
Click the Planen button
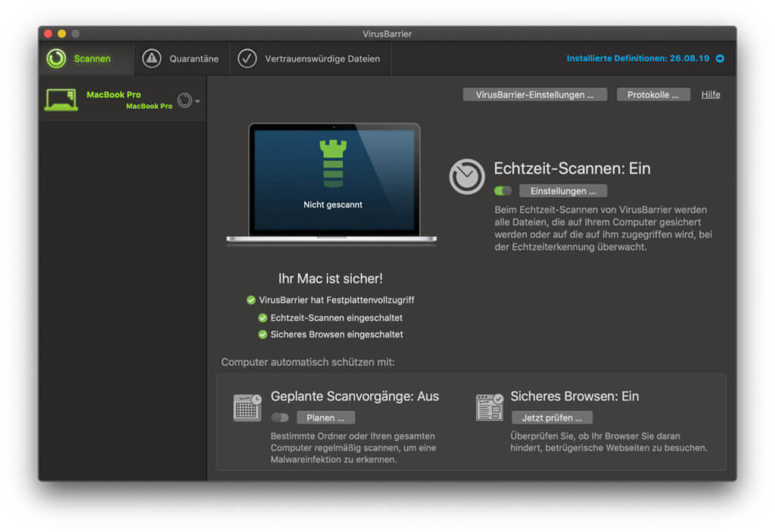point(325,418)
